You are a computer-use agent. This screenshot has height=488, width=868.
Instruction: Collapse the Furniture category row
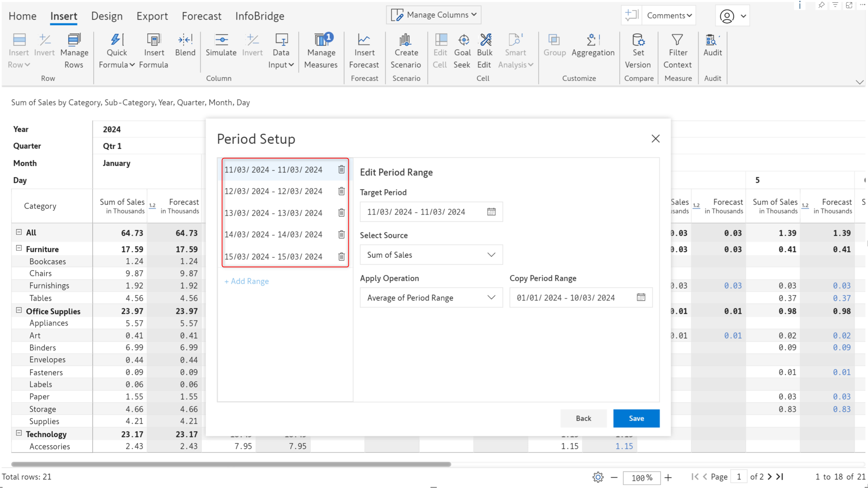coord(19,248)
